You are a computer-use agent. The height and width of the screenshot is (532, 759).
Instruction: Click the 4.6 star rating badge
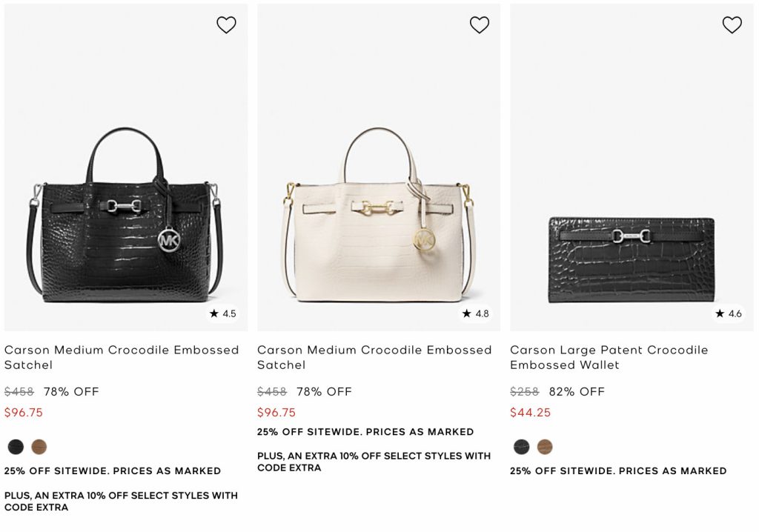[x=728, y=313]
